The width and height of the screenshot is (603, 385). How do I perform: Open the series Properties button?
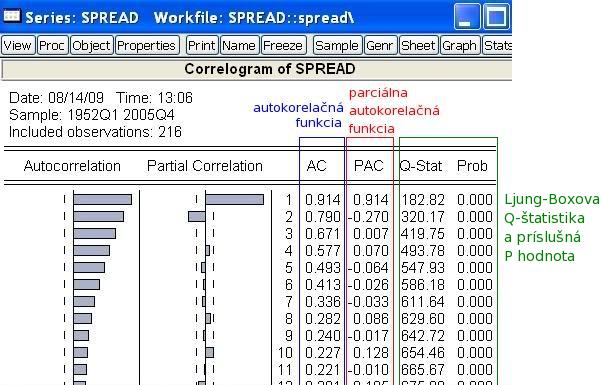(147, 45)
